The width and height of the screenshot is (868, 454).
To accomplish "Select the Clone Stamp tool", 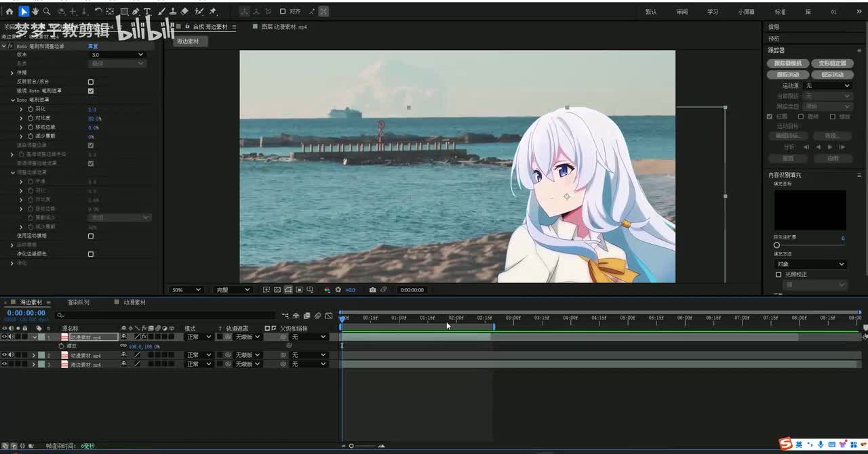I will pos(173,12).
